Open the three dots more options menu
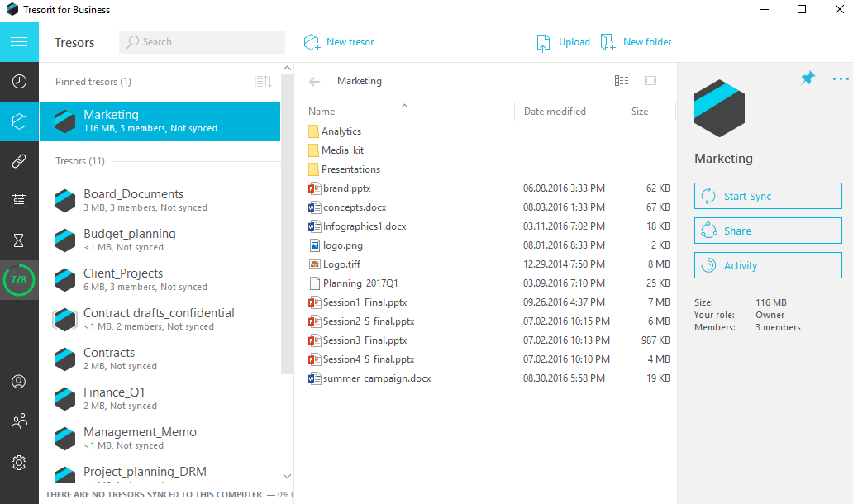The image size is (853, 504). 841,79
